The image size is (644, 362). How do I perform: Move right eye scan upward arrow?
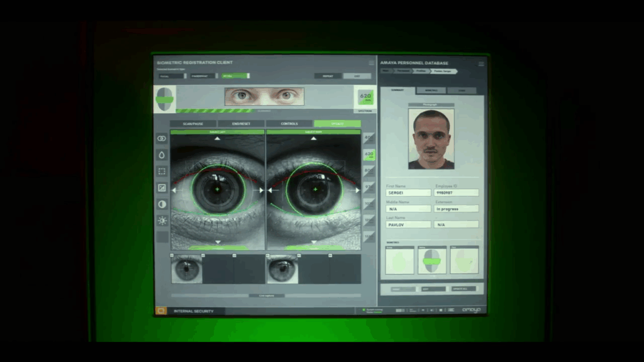[x=314, y=139]
